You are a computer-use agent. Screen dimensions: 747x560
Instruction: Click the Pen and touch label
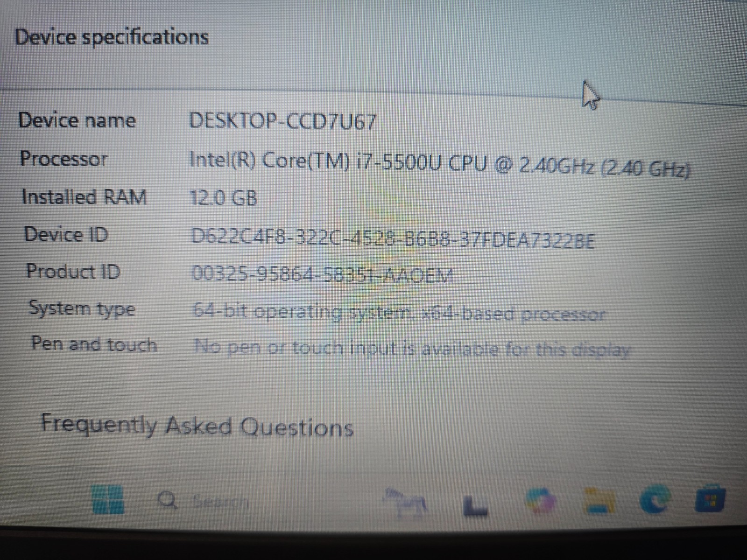pyautogui.click(x=94, y=344)
